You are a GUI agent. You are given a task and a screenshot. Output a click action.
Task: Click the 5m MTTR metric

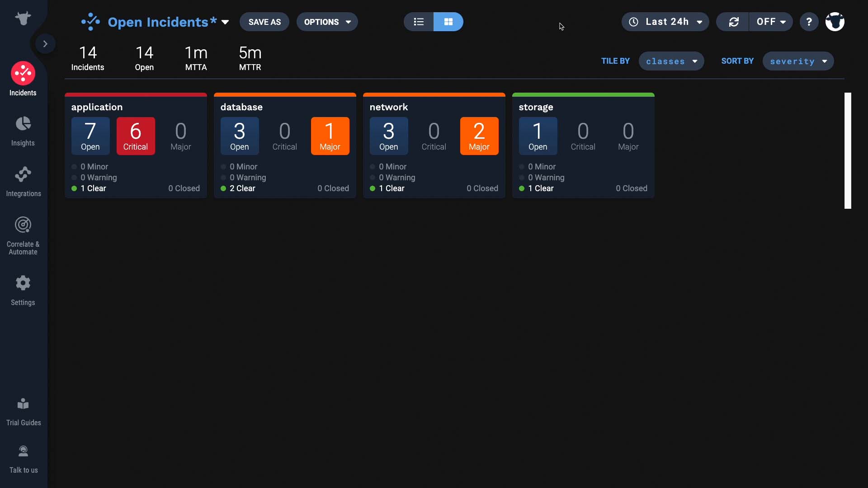[x=250, y=58]
